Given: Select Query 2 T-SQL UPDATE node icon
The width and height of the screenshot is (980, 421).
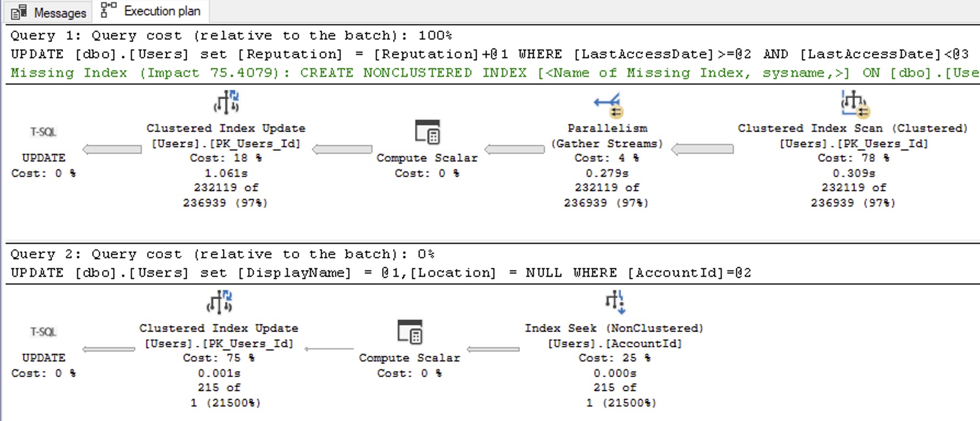Looking at the screenshot, I should click(43, 332).
